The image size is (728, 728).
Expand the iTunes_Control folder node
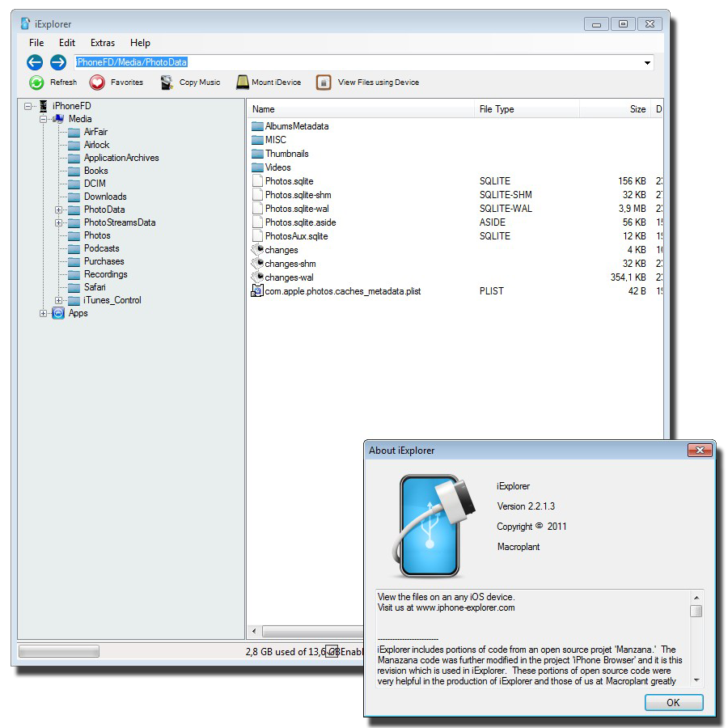(58, 300)
